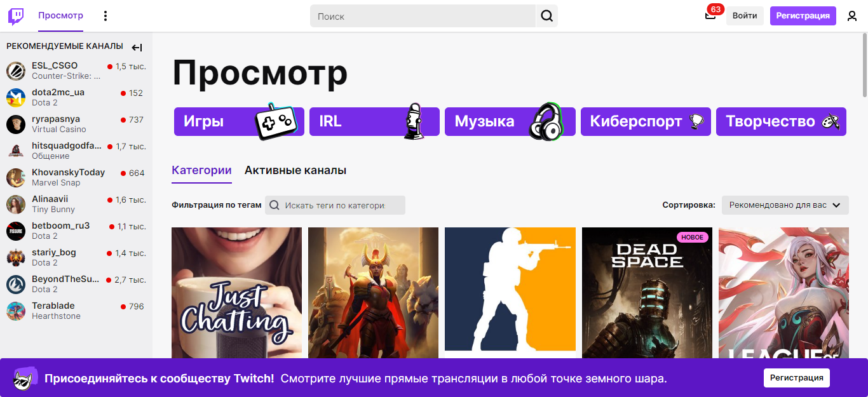
Task: Click the Marvel Snap game label
Action: pos(56,182)
